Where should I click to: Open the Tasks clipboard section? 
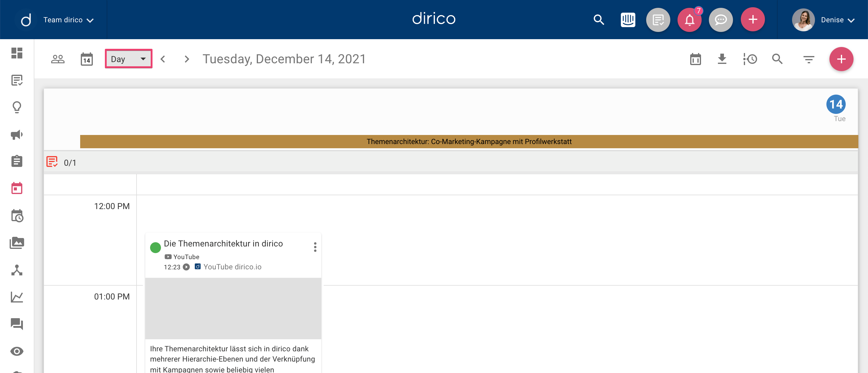point(17,161)
